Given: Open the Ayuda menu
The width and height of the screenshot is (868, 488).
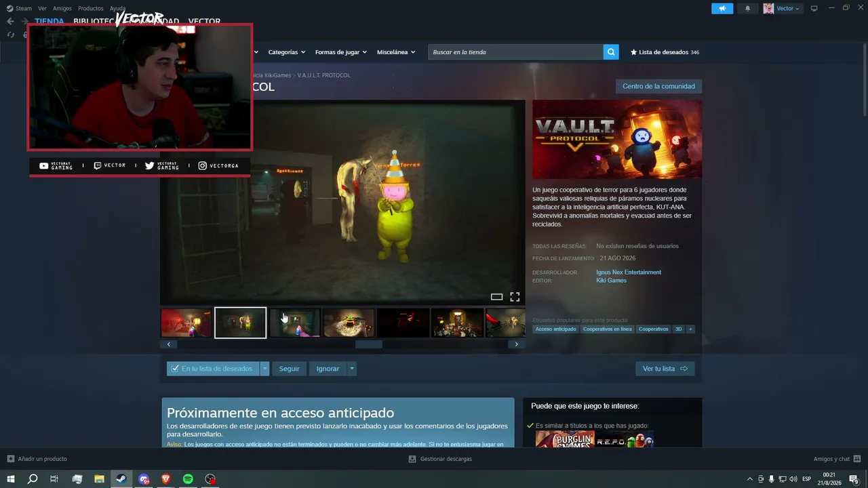Looking at the screenshot, I should pyautogui.click(x=117, y=8).
